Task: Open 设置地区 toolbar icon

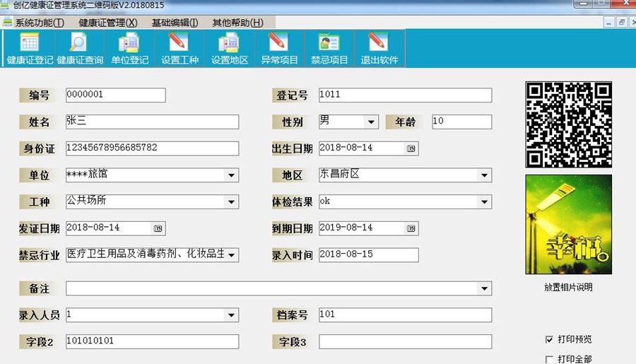Action: 229,49
